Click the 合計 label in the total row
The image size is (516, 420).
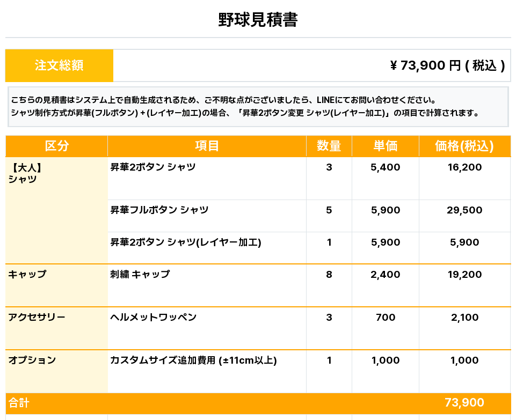(x=19, y=403)
